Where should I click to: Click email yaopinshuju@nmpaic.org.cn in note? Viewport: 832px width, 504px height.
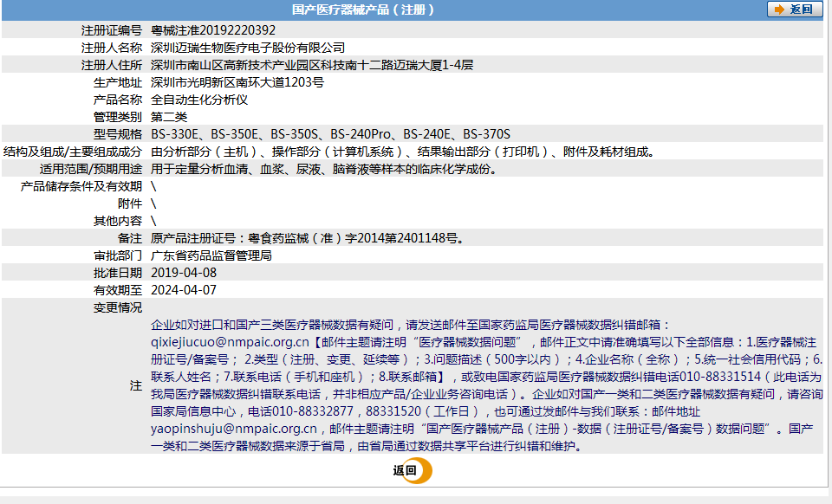(233, 429)
